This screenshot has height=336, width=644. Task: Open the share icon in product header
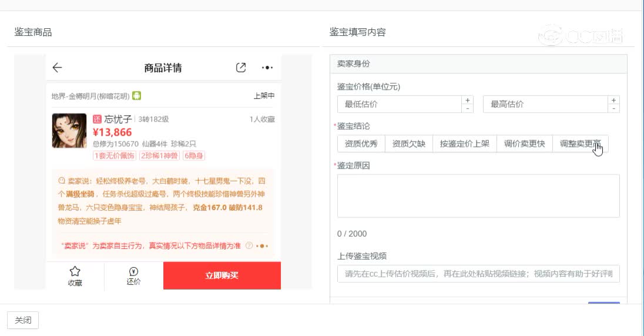pyautogui.click(x=241, y=68)
